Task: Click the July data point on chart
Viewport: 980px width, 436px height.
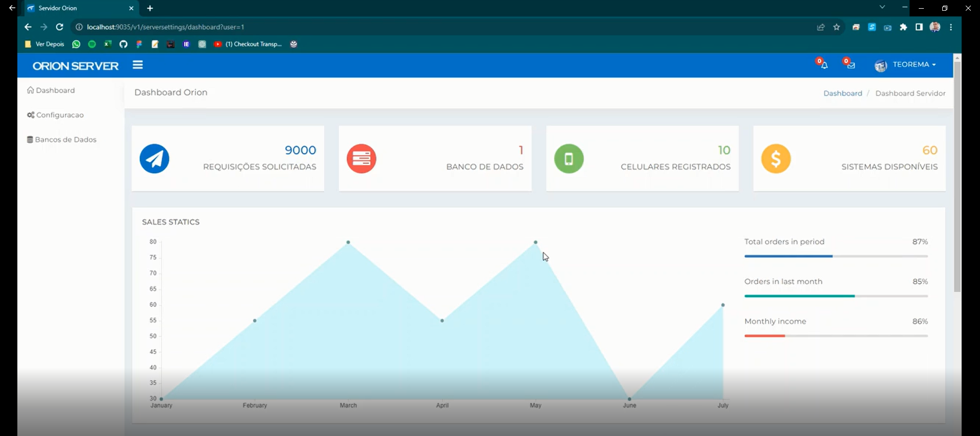Action: 723,305
